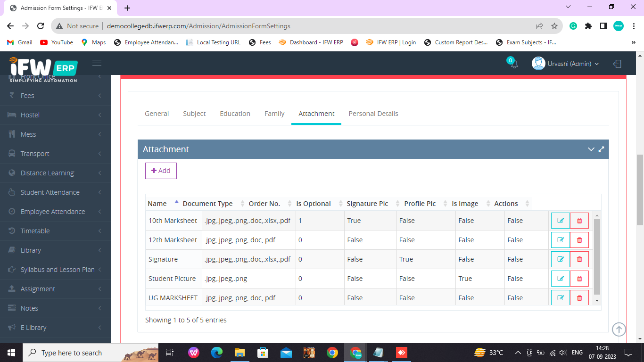
Task: Edit the Student Picture attachment row
Action: click(561, 279)
